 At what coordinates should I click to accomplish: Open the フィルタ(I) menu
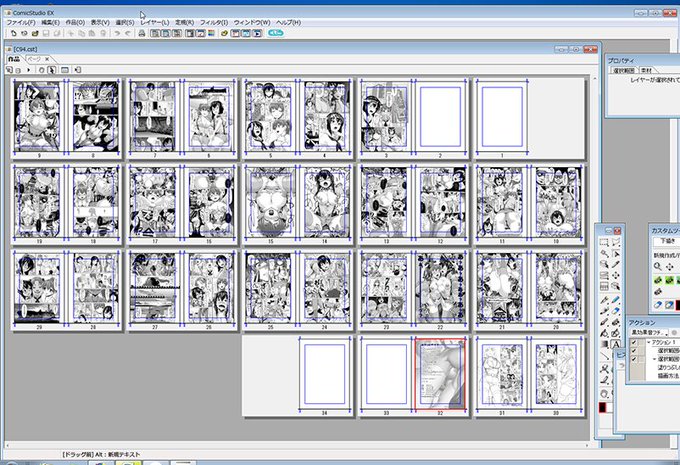(x=214, y=22)
